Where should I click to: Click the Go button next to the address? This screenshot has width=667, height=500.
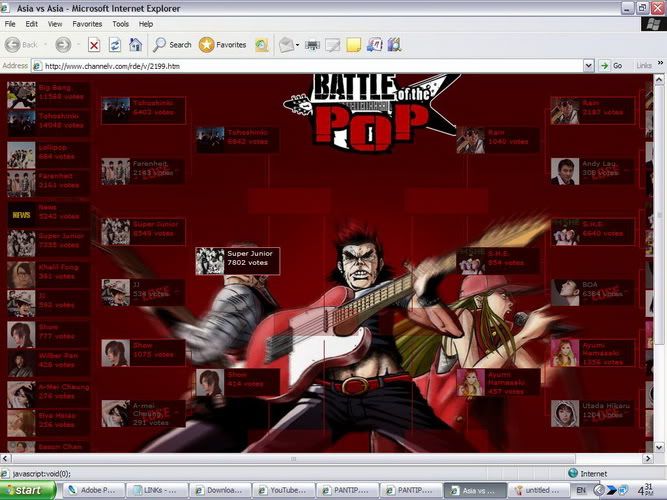611,66
